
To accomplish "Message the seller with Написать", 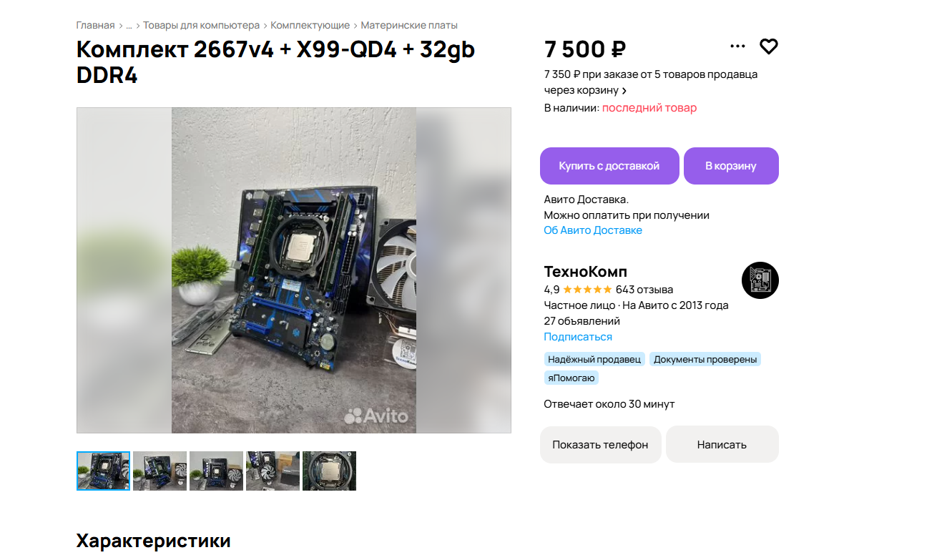I will pos(722,445).
